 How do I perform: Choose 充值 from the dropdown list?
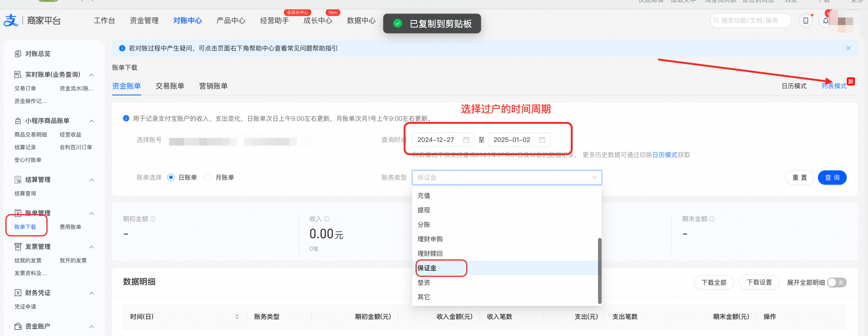pos(506,195)
